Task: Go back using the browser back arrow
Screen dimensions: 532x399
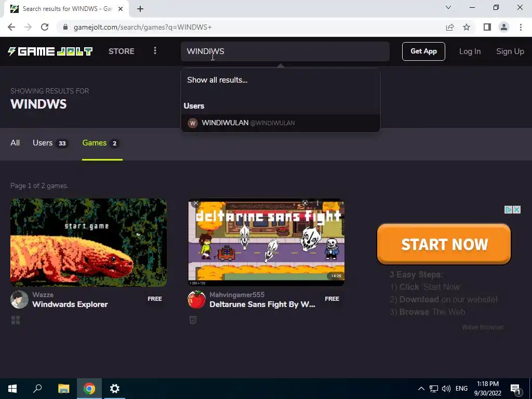Action: (x=11, y=27)
